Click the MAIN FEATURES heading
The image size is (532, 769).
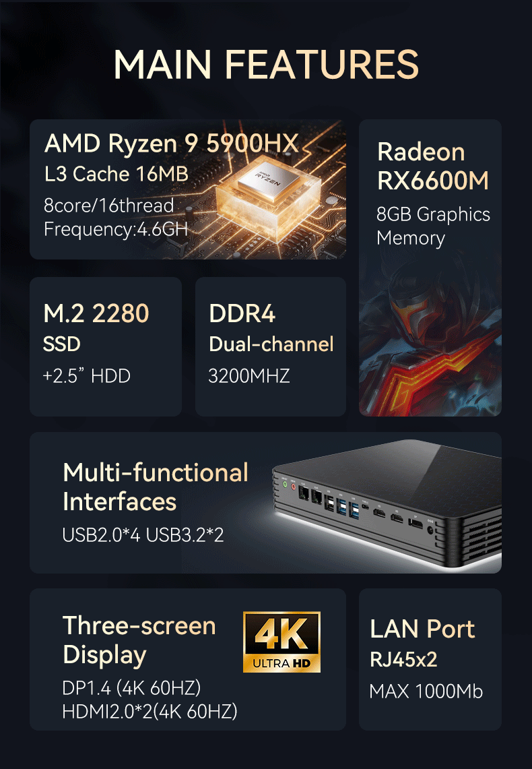point(266,64)
